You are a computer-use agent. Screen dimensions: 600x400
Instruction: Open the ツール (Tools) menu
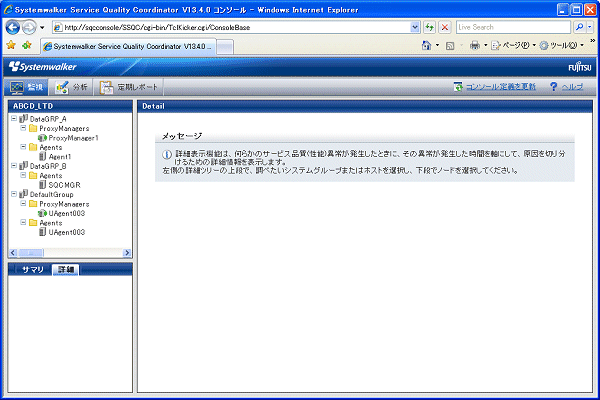(561, 45)
